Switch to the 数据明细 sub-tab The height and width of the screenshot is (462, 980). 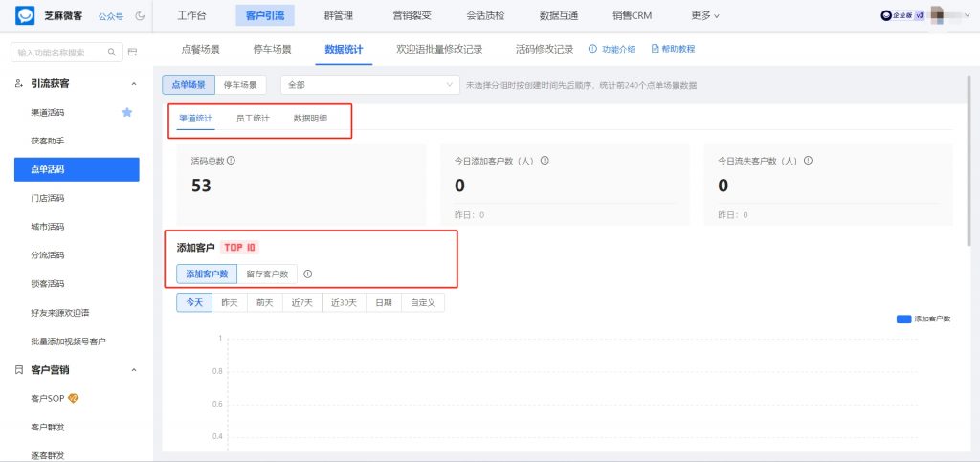click(310, 118)
